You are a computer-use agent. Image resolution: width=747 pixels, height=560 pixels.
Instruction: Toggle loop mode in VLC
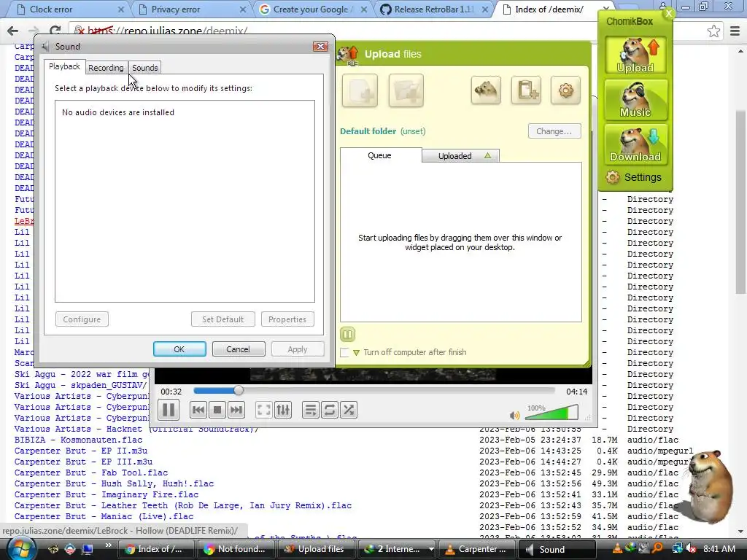(x=329, y=410)
